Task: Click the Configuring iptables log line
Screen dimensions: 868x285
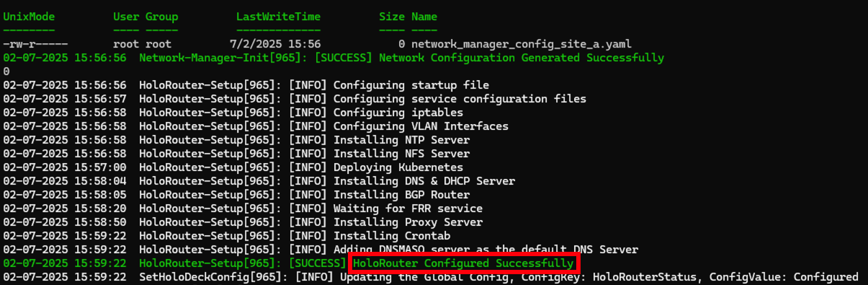Action: tap(233, 113)
